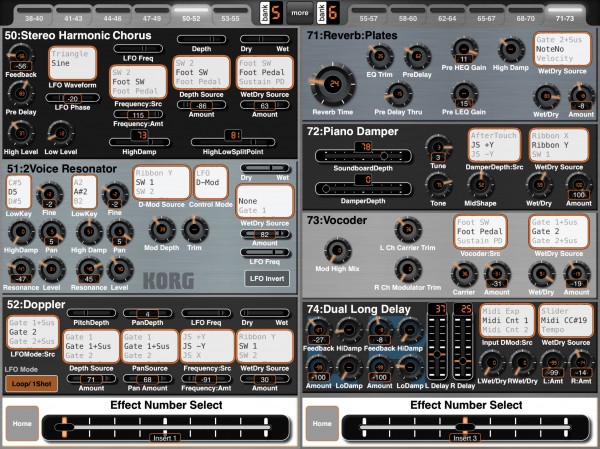This screenshot has width=600, height=449.
Task: Click the SoundboardDepth slider in Piano Damper
Action: click(x=363, y=156)
